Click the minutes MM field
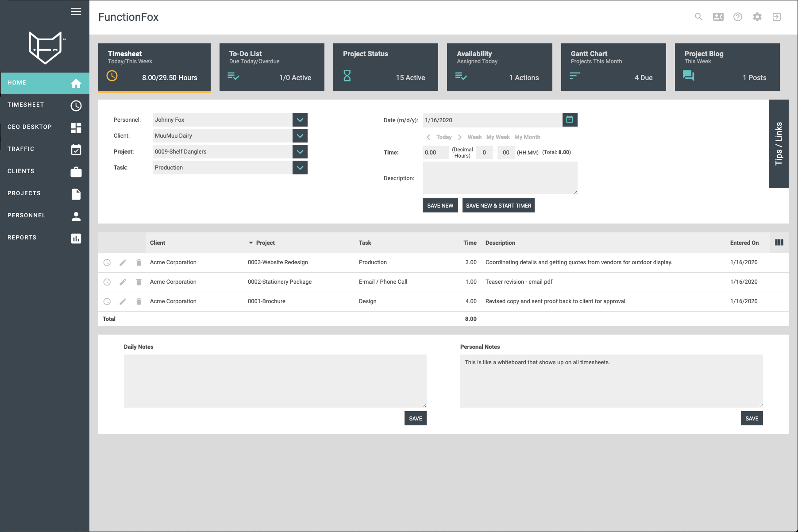This screenshot has width=798, height=532. (506, 152)
